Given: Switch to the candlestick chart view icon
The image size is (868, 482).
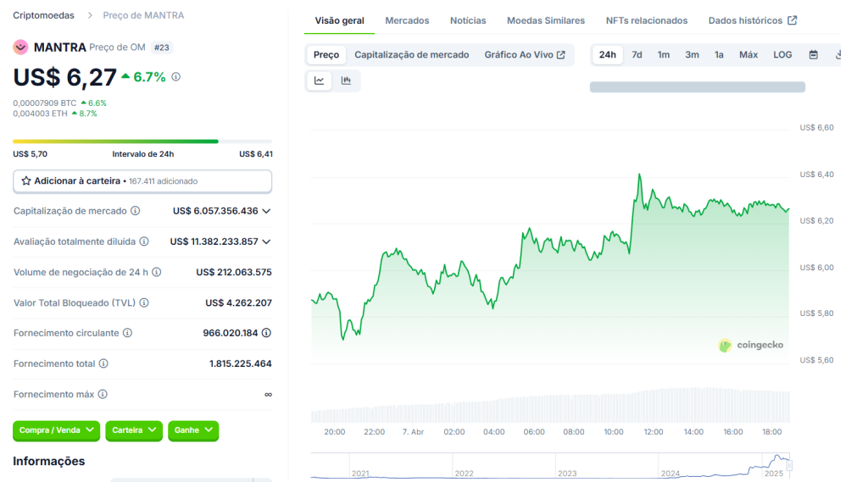Looking at the screenshot, I should 346,80.
